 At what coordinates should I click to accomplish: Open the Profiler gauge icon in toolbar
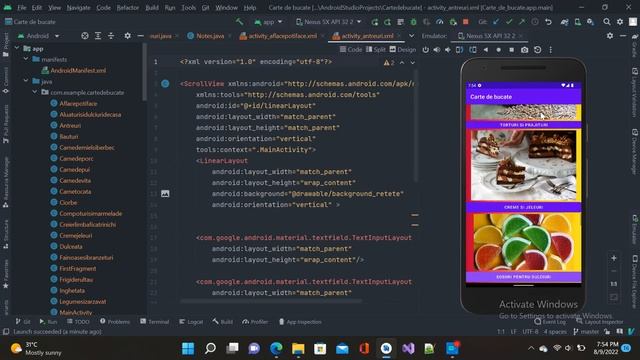(x=440, y=22)
